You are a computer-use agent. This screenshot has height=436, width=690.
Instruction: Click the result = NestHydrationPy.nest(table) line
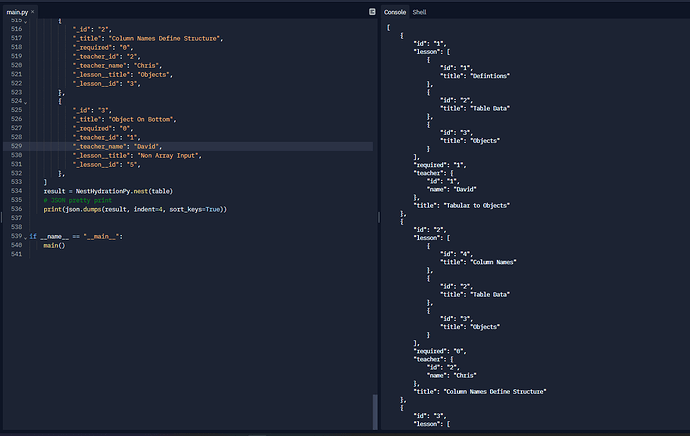[108, 191]
